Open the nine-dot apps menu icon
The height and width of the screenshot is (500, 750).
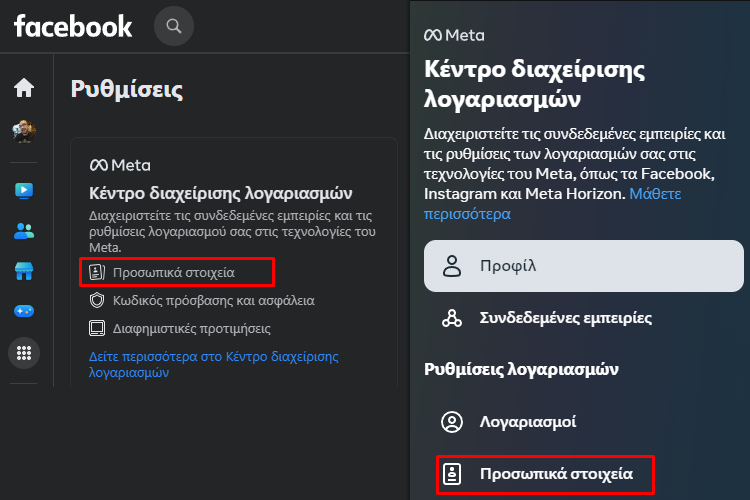coord(24,353)
